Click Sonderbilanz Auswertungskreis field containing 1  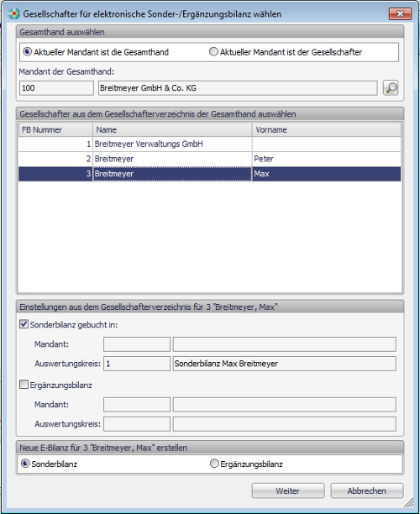(137, 364)
